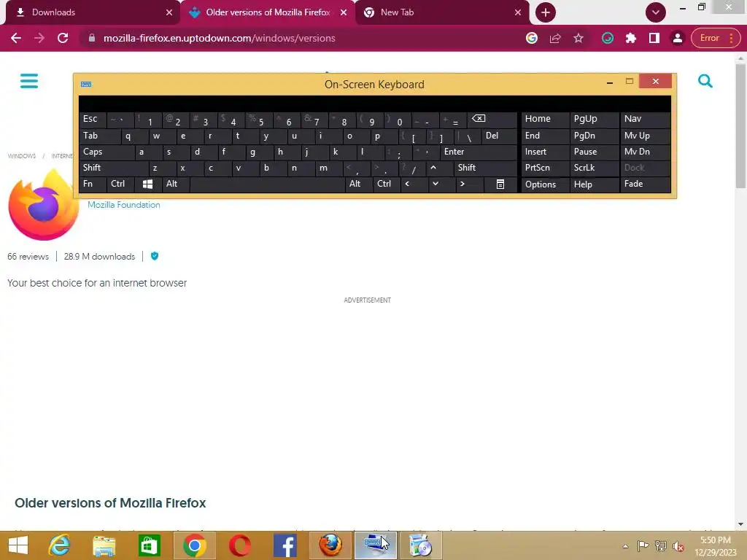Click the muted volume icon in system tray
Screen dimensions: 747x560
coord(678,546)
